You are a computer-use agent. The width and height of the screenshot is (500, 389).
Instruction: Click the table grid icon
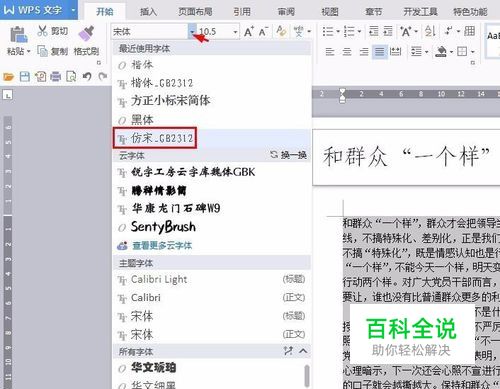[469, 31]
